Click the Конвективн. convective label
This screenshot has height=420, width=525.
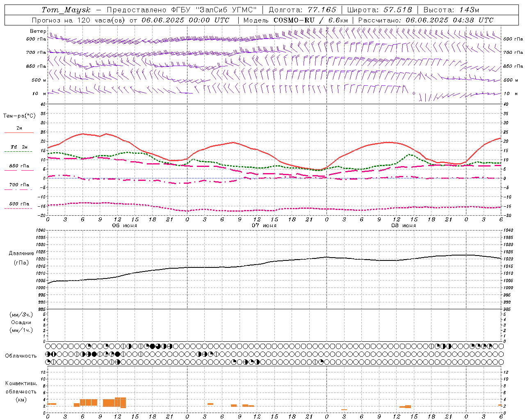click(x=21, y=383)
